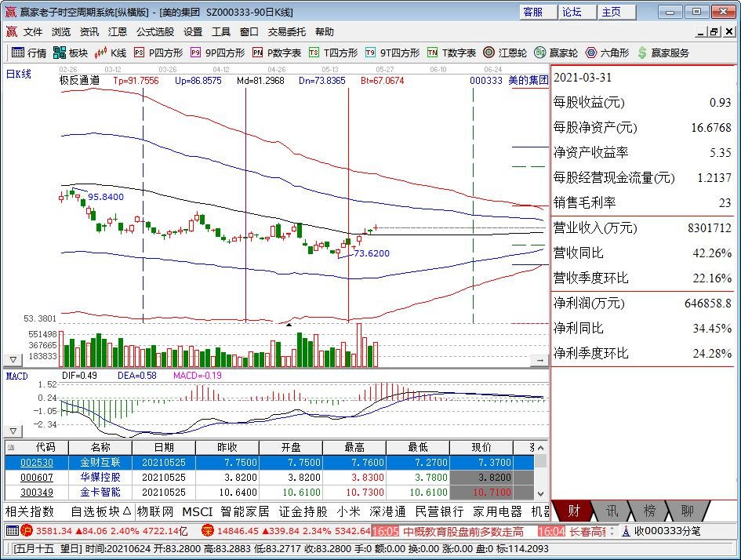Click the 收000333分笔 tick data icon
The width and height of the screenshot is (741, 560).
(x=662, y=531)
